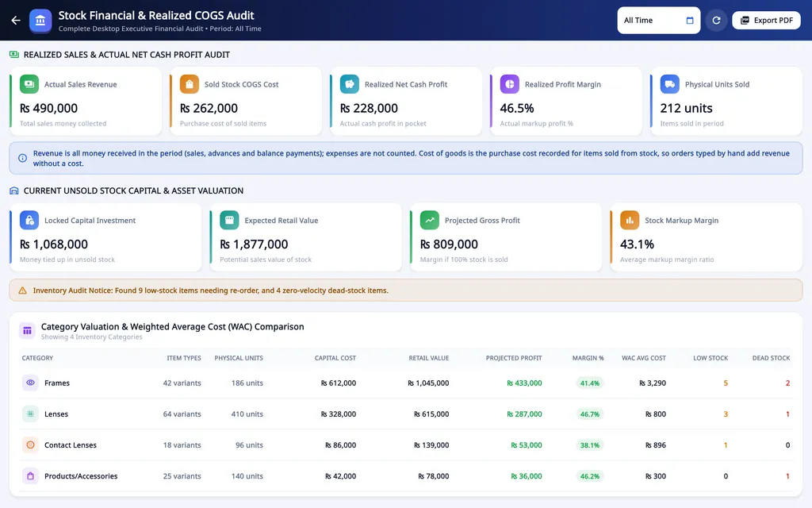Screen dimensions: 812x508
Task: Click the table icon beside Category Valuation
Action: tap(27, 331)
